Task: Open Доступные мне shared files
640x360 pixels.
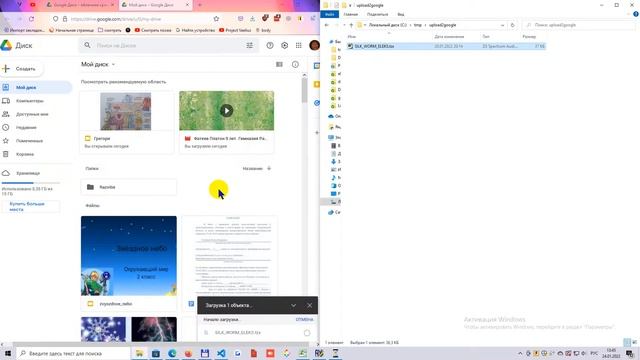Action: tap(32, 114)
